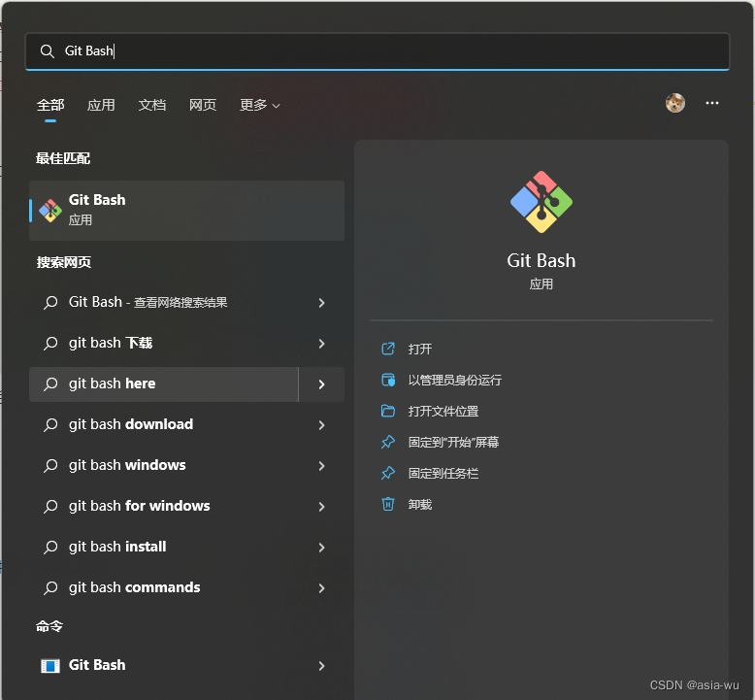Click search icon beside git bash 下载
The image size is (755, 700).
coord(50,344)
